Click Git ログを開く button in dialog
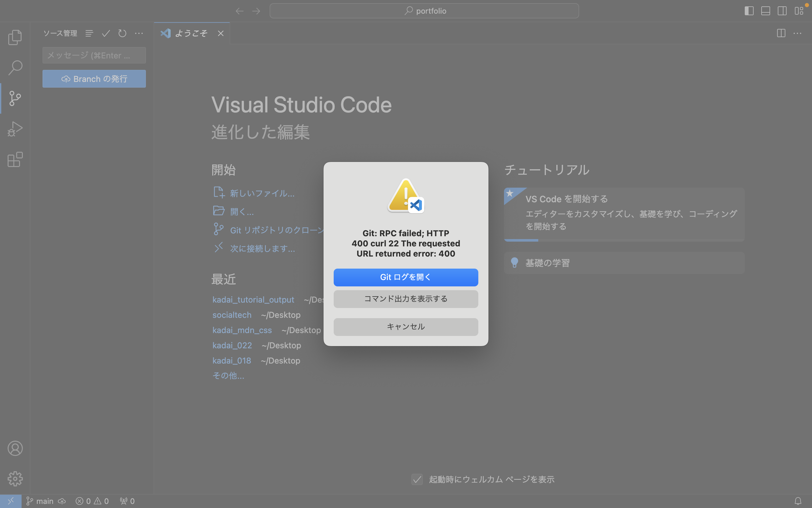The image size is (812, 508). 406,277
